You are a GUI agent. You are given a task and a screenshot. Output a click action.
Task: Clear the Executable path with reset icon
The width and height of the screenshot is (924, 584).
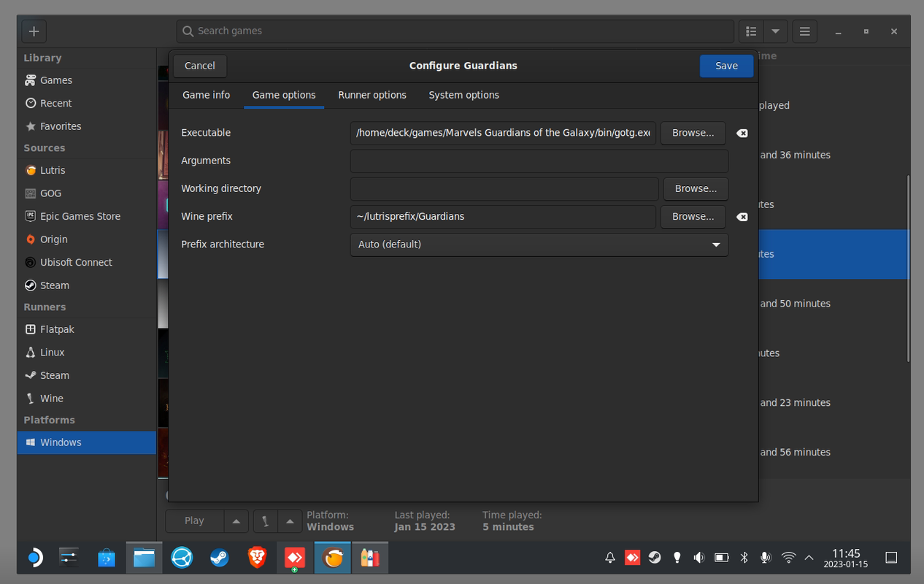pyautogui.click(x=742, y=133)
